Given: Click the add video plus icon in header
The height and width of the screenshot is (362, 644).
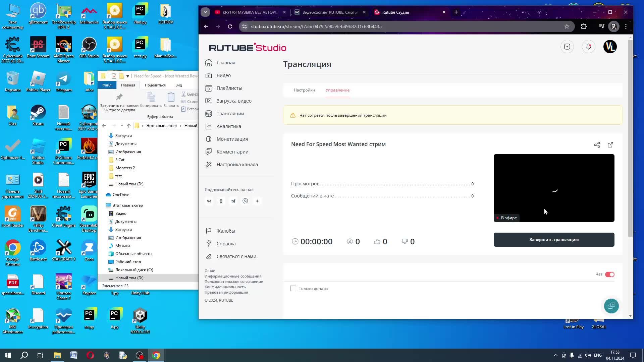Looking at the screenshot, I should (567, 47).
